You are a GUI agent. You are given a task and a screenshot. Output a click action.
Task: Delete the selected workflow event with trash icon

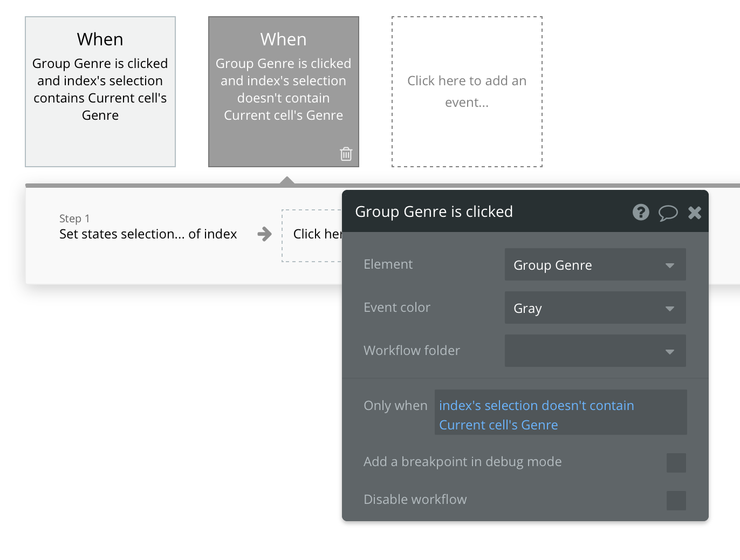(x=346, y=154)
